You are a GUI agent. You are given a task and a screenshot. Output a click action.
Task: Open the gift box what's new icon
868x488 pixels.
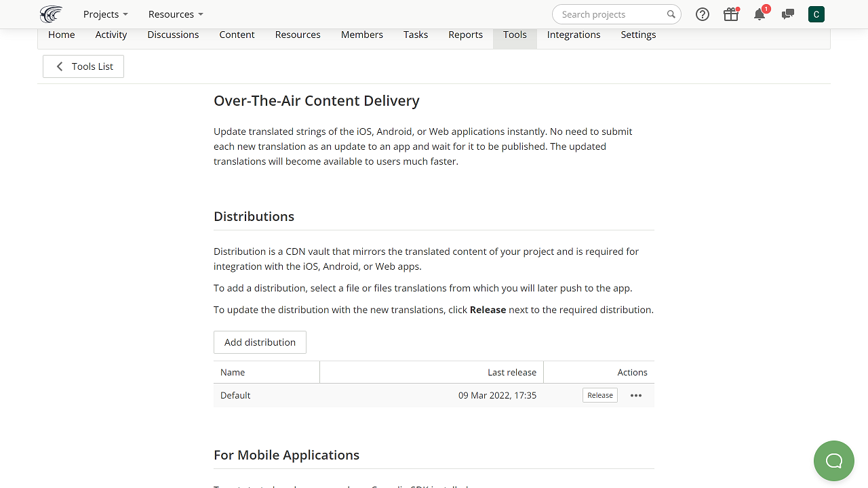(731, 14)
